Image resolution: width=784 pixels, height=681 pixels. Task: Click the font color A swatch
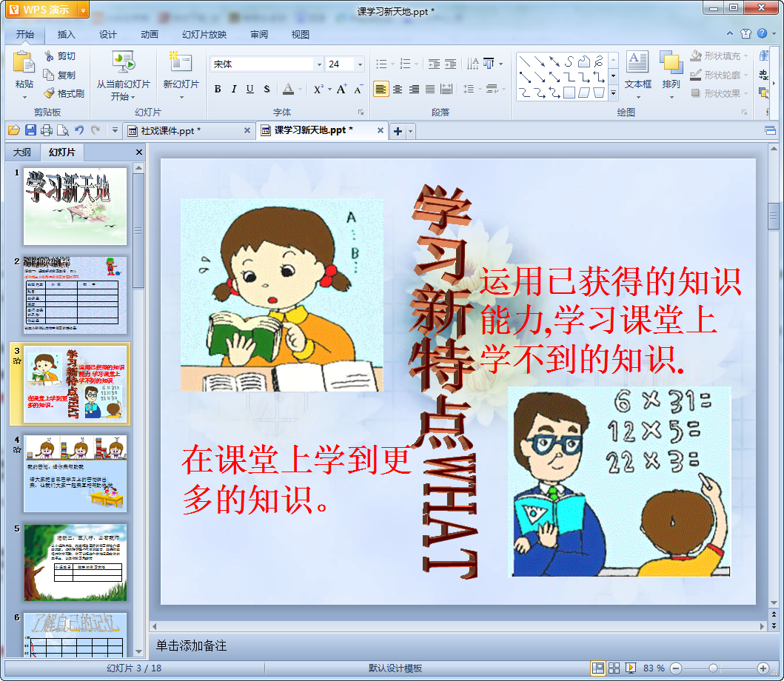(288, 89)
